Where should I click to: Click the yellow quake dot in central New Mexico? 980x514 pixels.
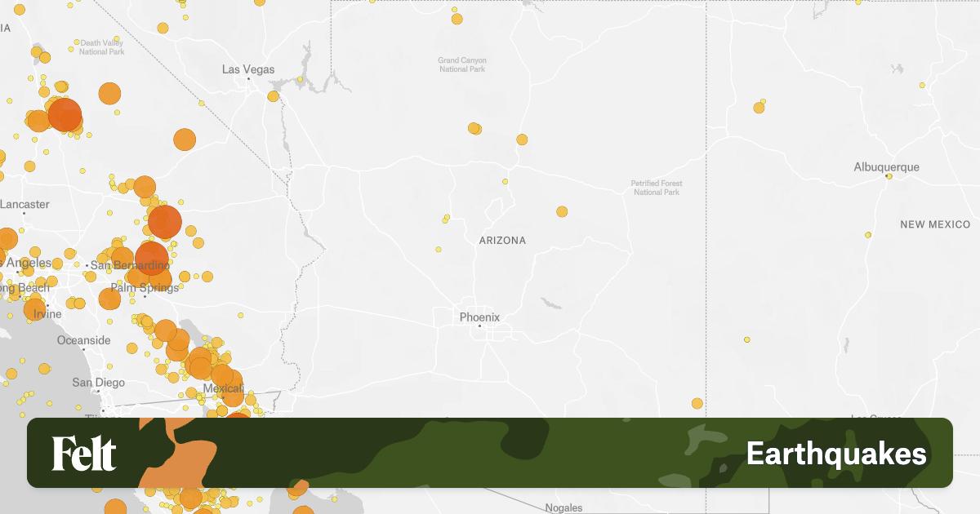870,234
